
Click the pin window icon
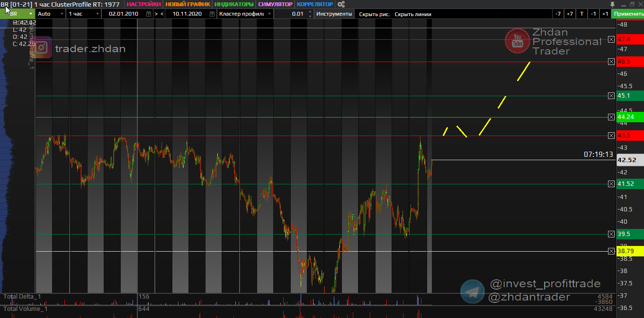(x=613, y=4)
